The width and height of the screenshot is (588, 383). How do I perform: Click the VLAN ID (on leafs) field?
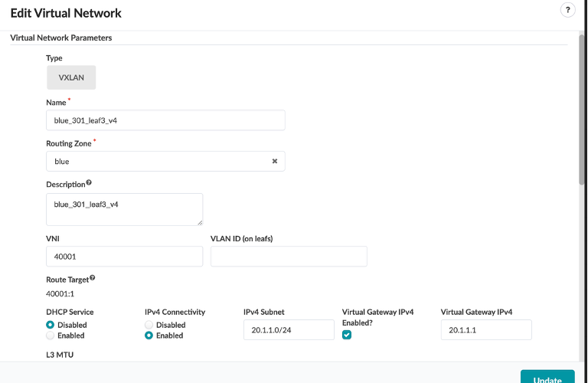[289, 257]
